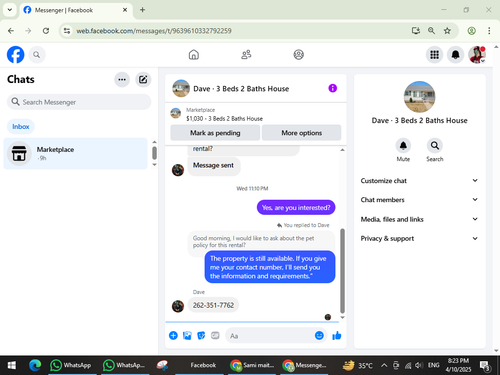Screen dimensions: 500x375
Task: Open the volume control in system tray
Action: (418, 365)
